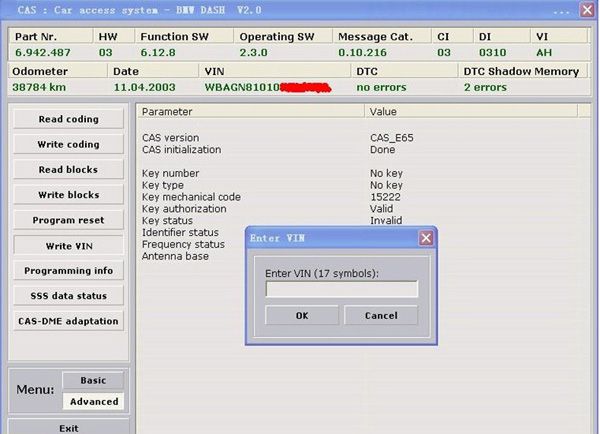Open Programming info

[68, 271]
